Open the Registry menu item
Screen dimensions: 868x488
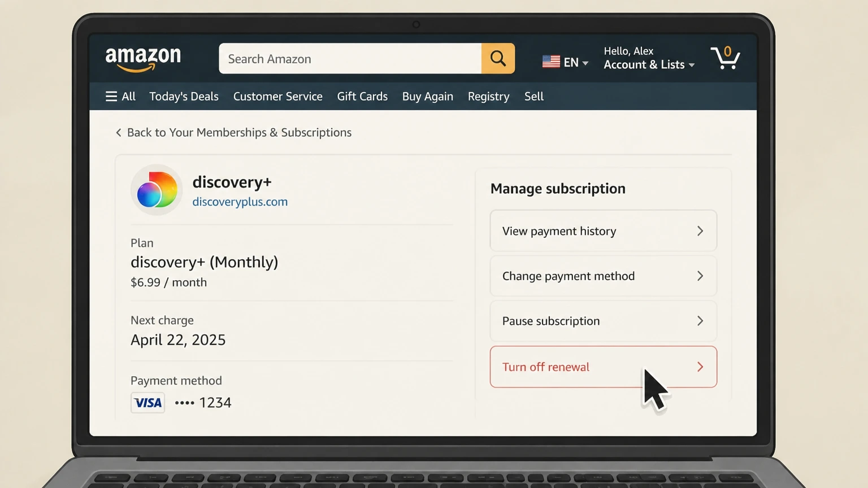point(489,97)
